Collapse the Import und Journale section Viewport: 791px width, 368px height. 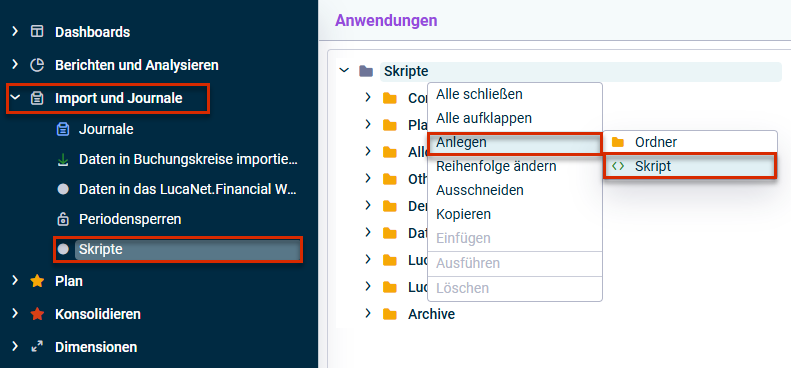15,98
